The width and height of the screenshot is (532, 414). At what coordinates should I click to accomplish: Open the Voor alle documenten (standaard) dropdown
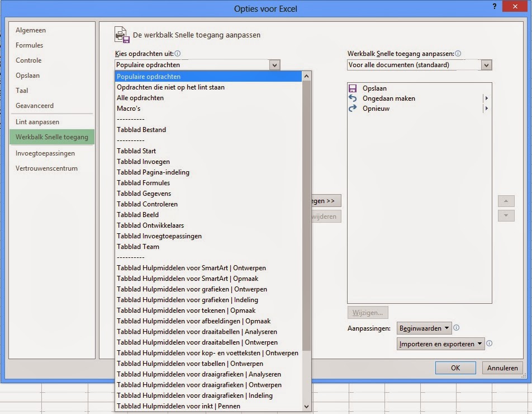click(486, 64)
